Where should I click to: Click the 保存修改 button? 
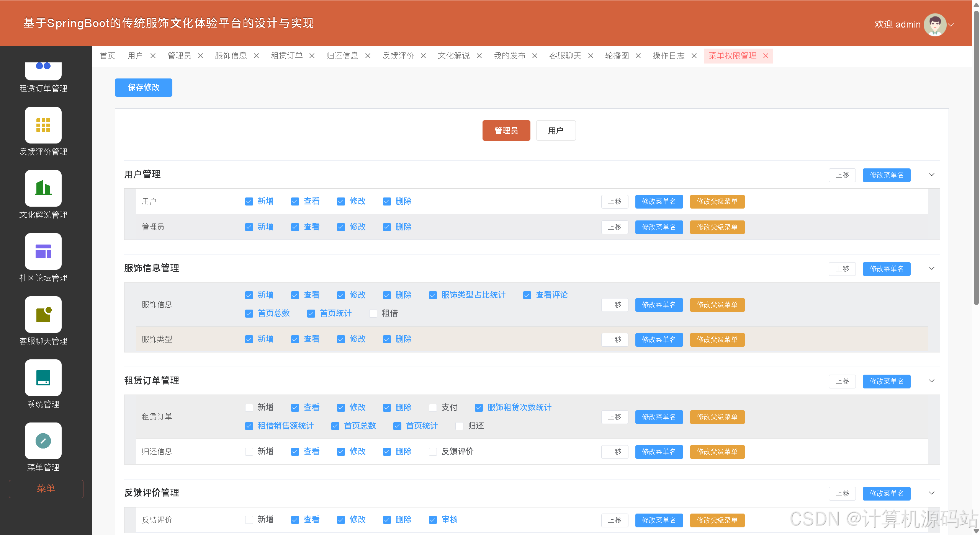[143, 88]
